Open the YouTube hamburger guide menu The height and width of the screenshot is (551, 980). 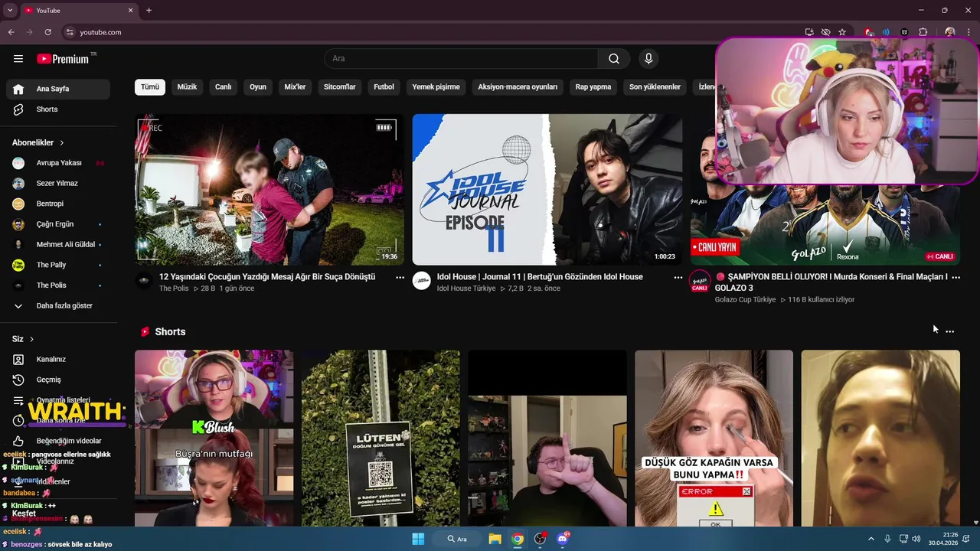[x=18, y=59]
